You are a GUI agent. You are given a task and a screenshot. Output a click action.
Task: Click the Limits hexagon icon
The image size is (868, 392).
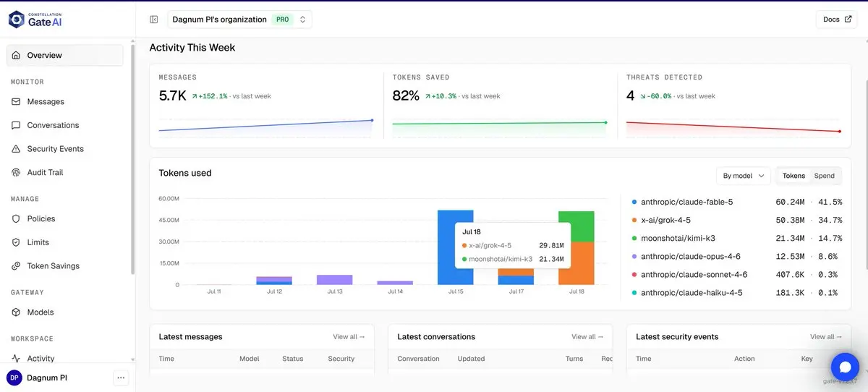click(16, 242)
